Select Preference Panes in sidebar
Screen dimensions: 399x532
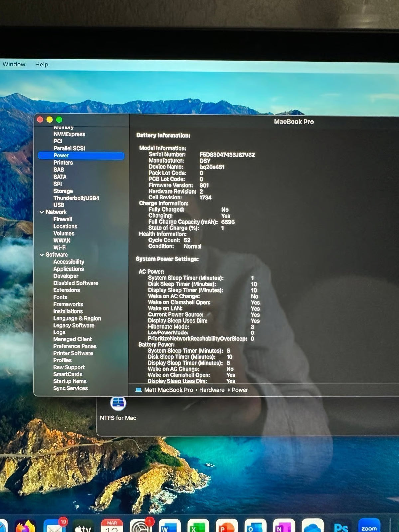(75, 346)
